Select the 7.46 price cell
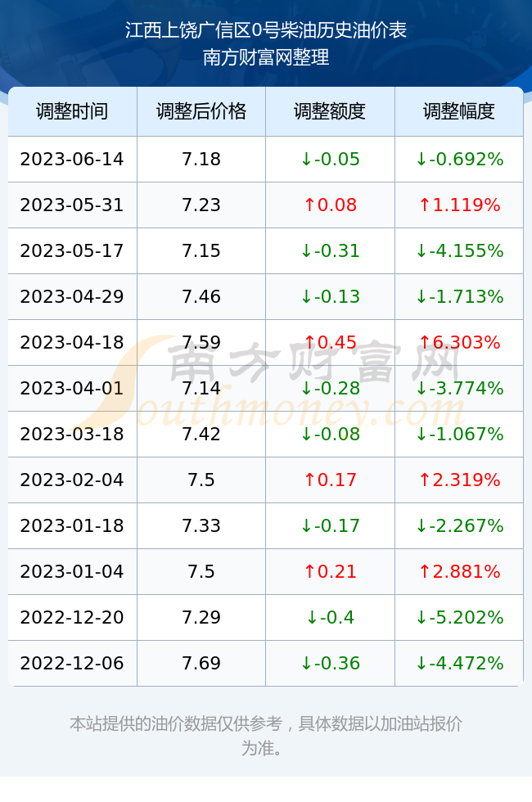This screenshot has height=802, width=532. [201, 296]
